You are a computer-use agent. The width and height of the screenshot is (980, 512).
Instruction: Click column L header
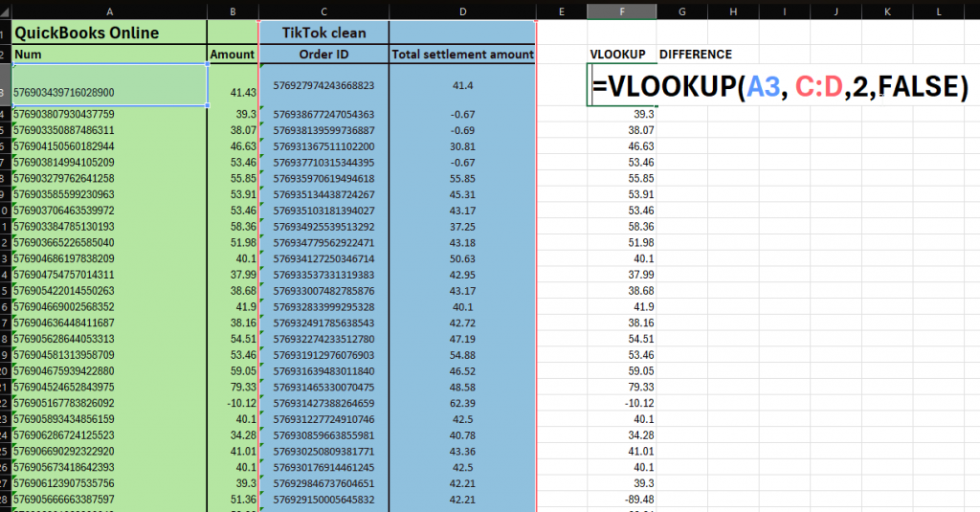tap(939, 11)
